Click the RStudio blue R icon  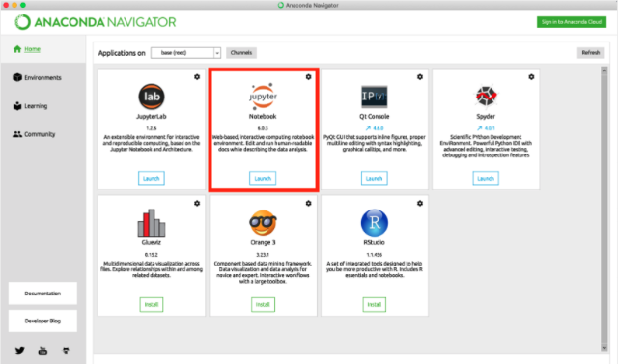pyautogui.click(x=375, y=223)
